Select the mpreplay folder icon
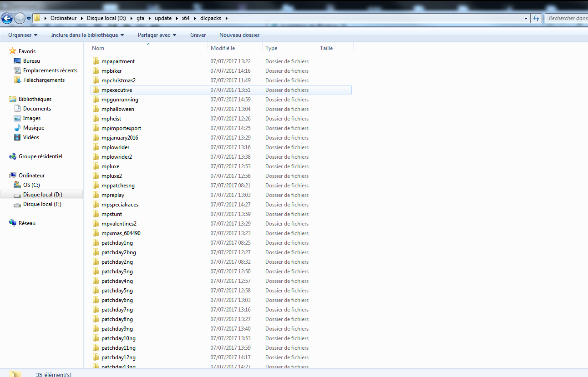588x377 pixels. point(96,195)
